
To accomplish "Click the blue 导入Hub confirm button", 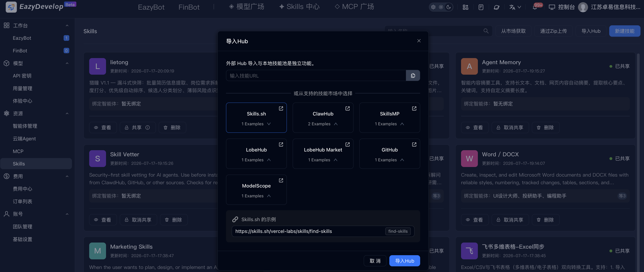I will coord(404,261).
